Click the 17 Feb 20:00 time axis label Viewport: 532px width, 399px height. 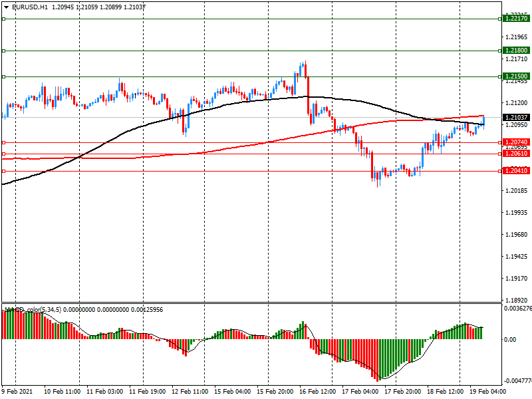(404, 392)
